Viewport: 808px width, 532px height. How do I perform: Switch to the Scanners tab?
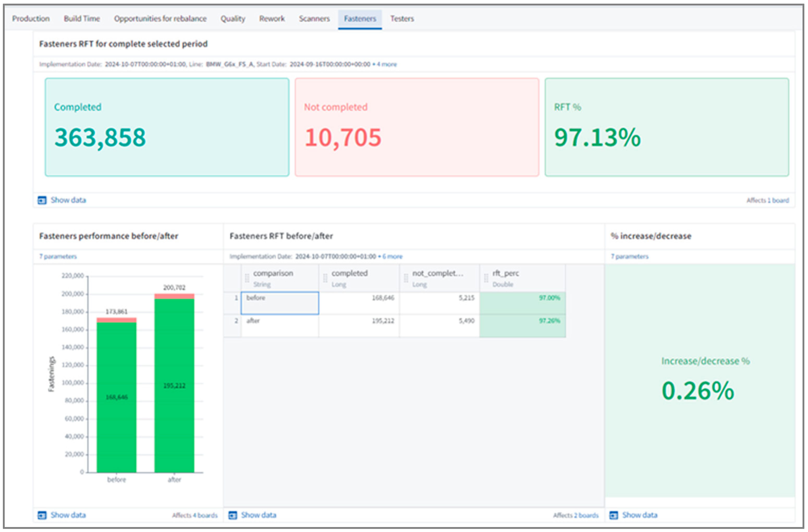314,19
